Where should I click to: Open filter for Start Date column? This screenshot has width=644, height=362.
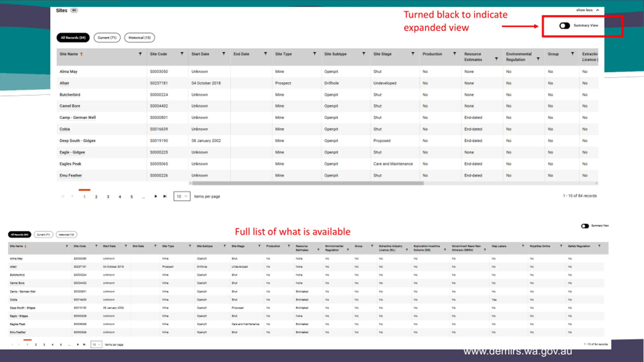224,54
